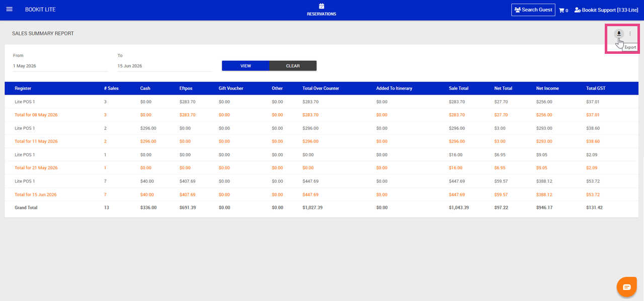Click the $407.69 Eftpos value in Lite POS 1 row
Image resolution: width=644 pixels, height=301 pixels.
tap(188, 181)
